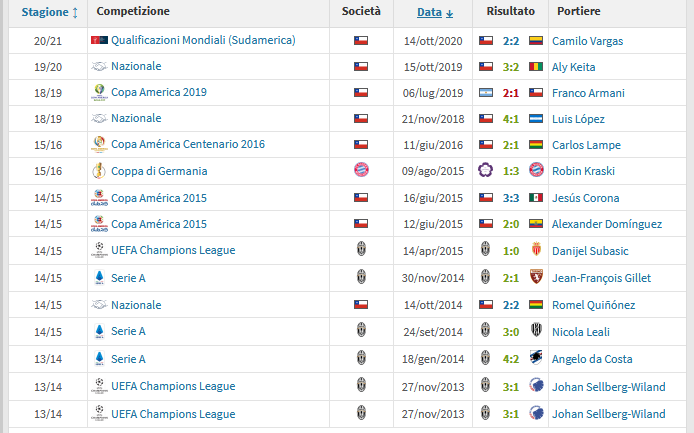The width and height of the screenshot is (694, 433).
Task: Click the Coppa di Germania trophy icon
Action: [x=99, y=171]
